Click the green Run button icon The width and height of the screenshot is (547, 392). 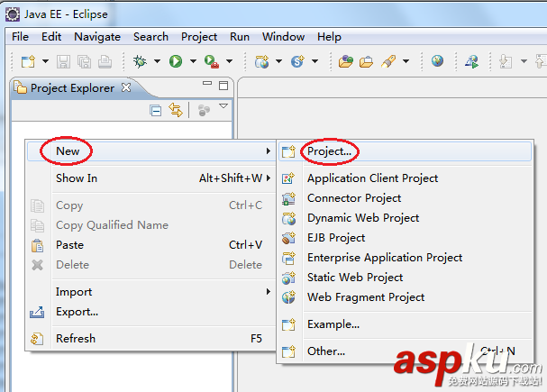pyautogui.click(x=176, y=61)
